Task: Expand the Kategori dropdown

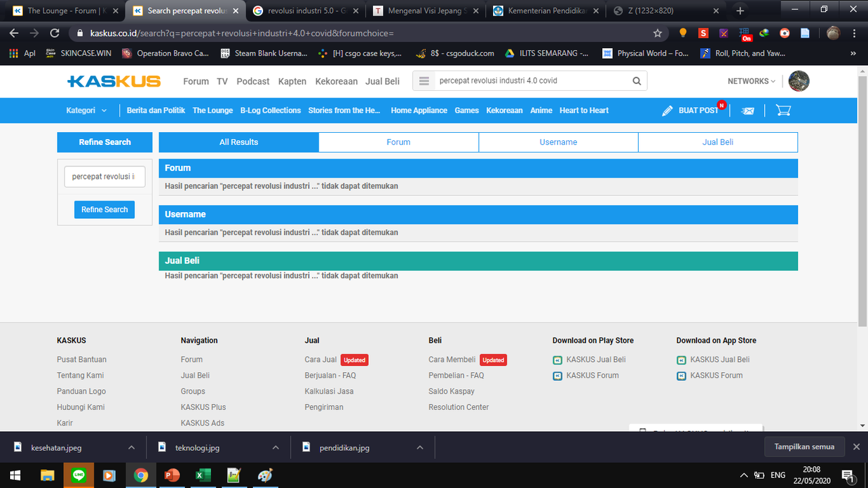Action: [86, 110]
